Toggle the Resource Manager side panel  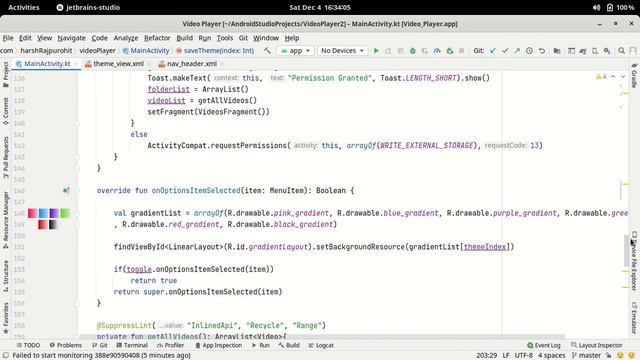pos(6,220)
